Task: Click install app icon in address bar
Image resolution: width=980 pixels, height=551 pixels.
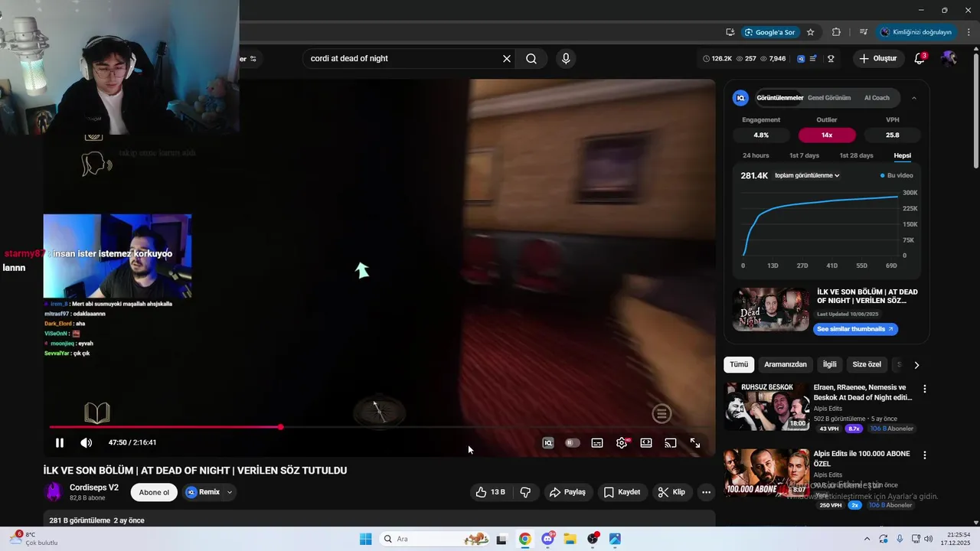Action: [x=730, y=32]
